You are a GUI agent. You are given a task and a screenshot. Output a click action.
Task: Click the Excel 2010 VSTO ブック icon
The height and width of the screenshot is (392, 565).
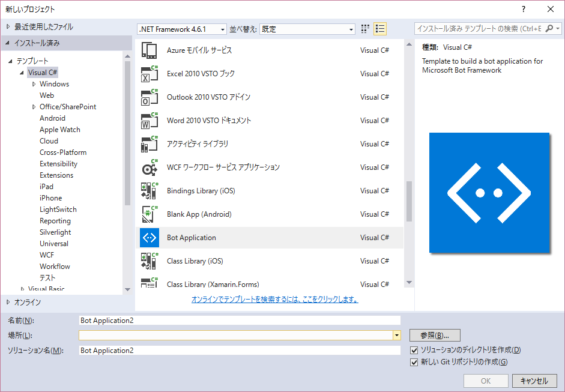coord(149,74)
